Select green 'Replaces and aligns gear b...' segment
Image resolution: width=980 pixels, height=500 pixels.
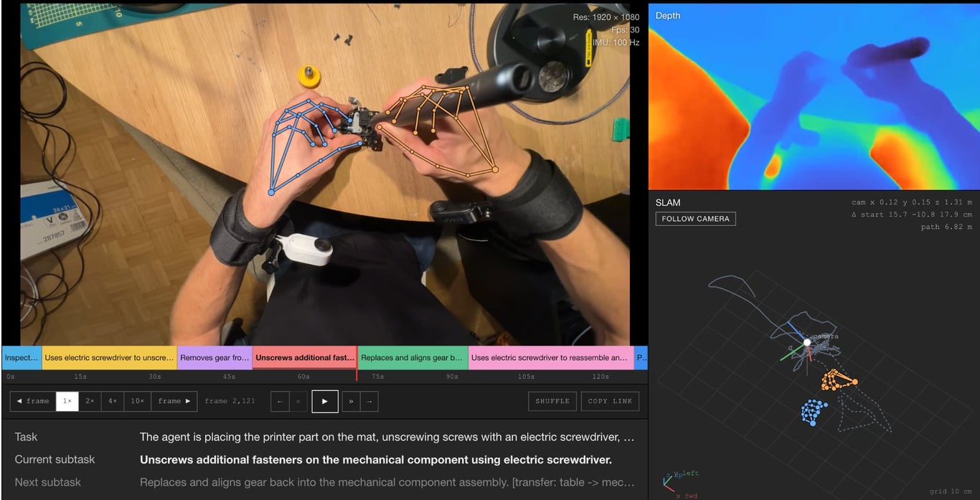(x=413, y=357)
